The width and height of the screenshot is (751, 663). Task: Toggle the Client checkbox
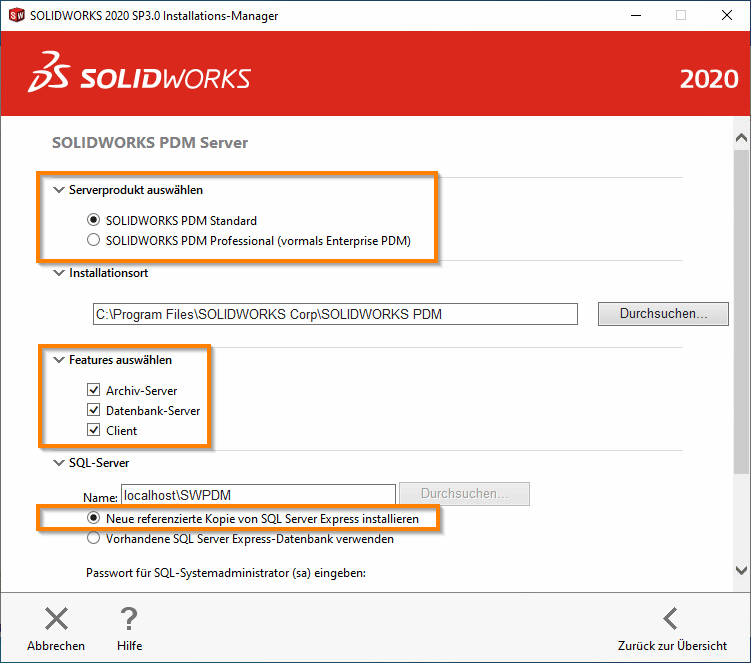(x=93, y=430)
